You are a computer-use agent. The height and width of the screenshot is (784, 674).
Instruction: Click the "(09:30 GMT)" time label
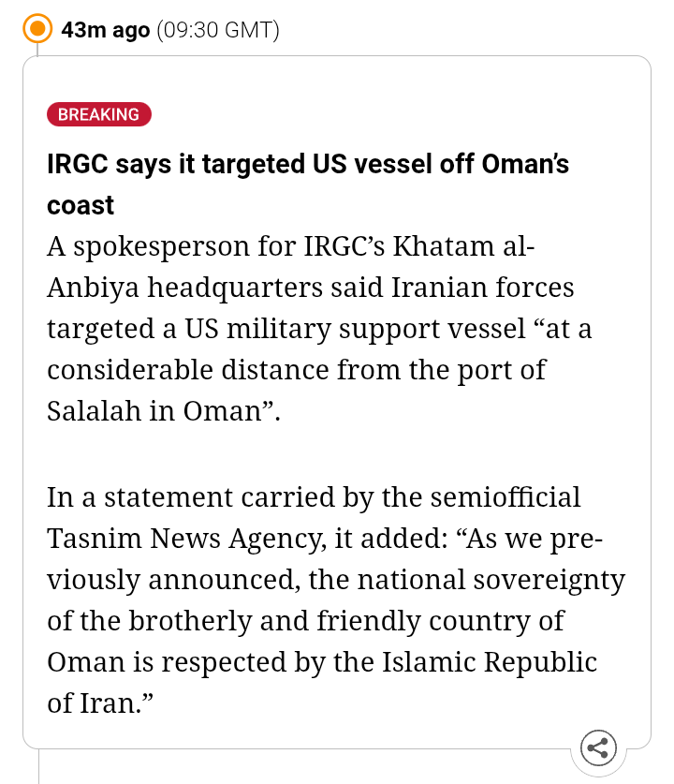[218, 30]
